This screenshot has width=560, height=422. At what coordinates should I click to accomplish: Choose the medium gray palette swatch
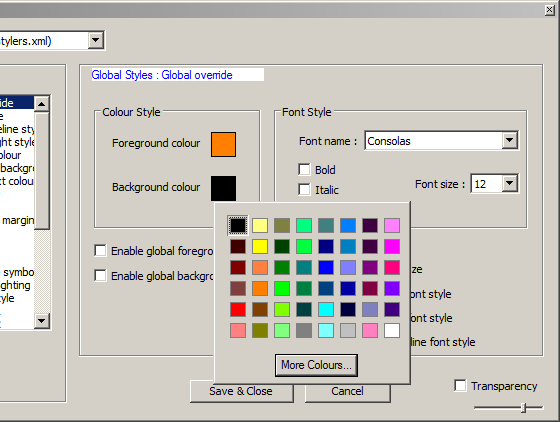(x=304, y=331)
